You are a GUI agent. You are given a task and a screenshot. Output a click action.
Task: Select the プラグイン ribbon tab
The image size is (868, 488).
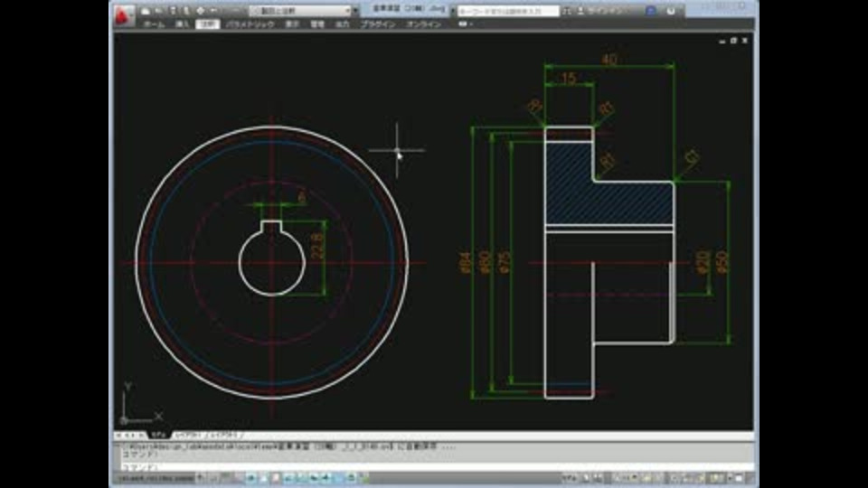click(x=378, y=24)
